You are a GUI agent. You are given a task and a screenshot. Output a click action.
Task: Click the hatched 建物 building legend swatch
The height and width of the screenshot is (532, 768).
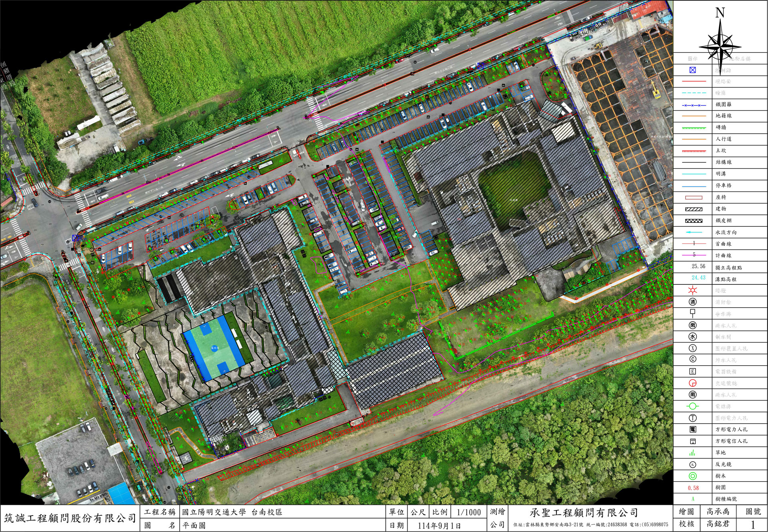point(694,209)
